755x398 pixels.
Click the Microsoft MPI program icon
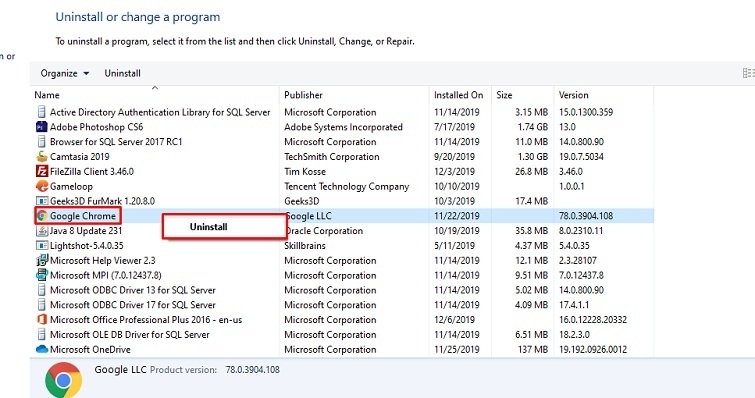pyautogui.click(x=42, y=275)
